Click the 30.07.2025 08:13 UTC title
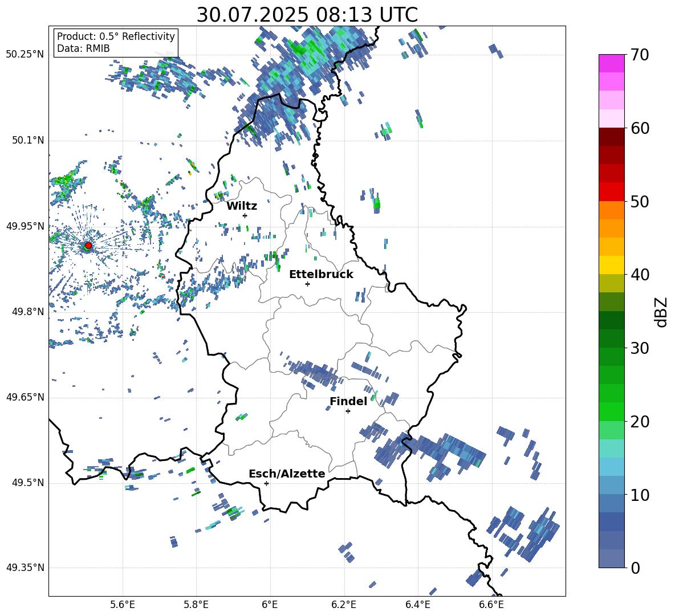 [x=307, y=15]
